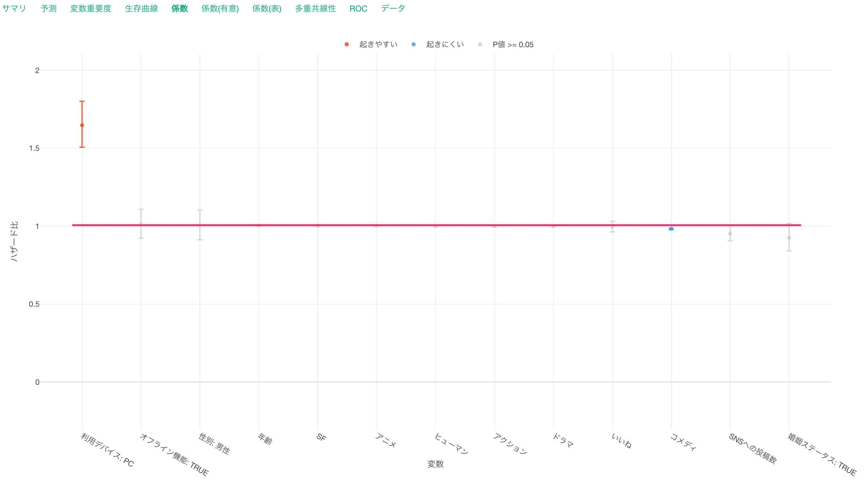Toggle the 起きやすい legend entry
This screenshot has height=482, width=868.
point(371,45)
